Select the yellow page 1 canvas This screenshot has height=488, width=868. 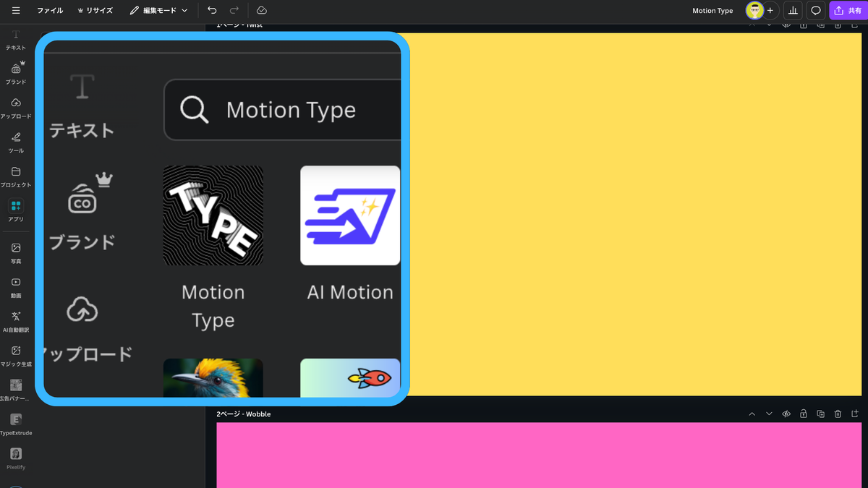coord(635,214)
